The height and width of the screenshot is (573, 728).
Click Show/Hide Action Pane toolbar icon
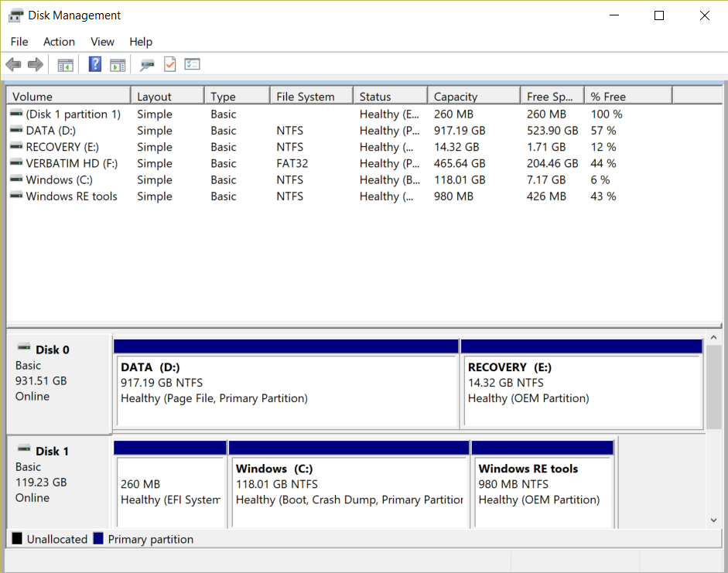[118, 65]
